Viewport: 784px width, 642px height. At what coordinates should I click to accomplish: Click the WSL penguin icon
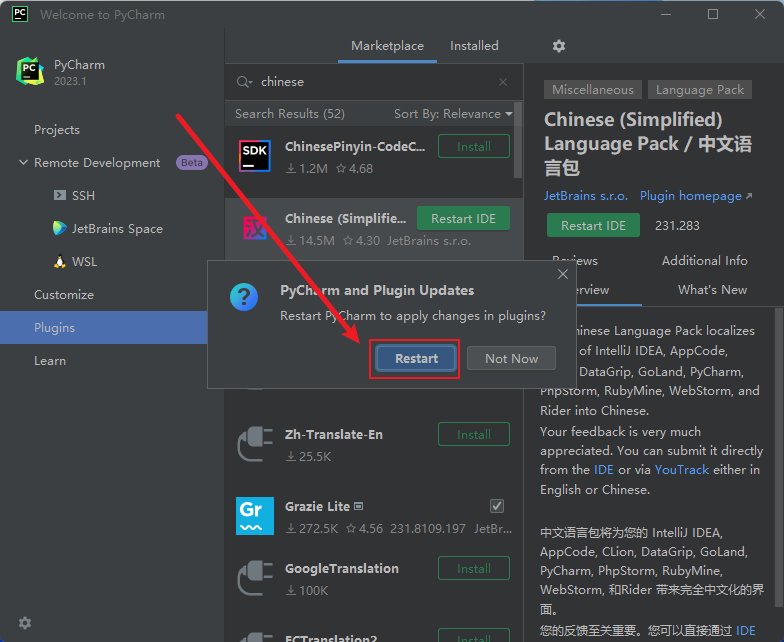(60, 262)
